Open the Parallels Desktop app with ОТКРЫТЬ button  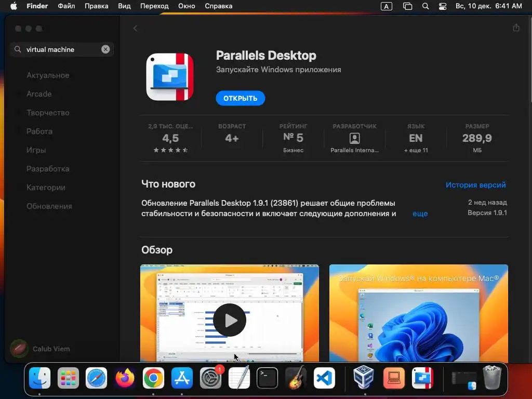240,98
